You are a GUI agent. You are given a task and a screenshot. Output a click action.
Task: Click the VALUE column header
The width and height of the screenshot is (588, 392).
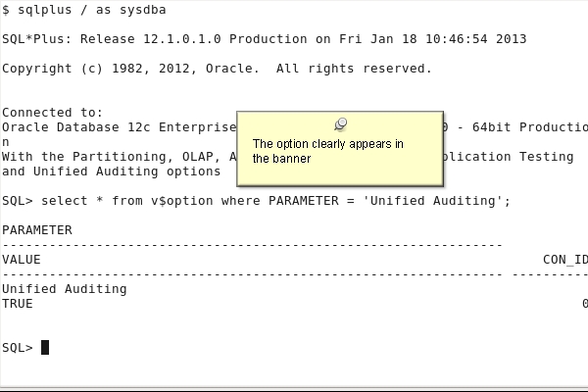coord(22,260)
